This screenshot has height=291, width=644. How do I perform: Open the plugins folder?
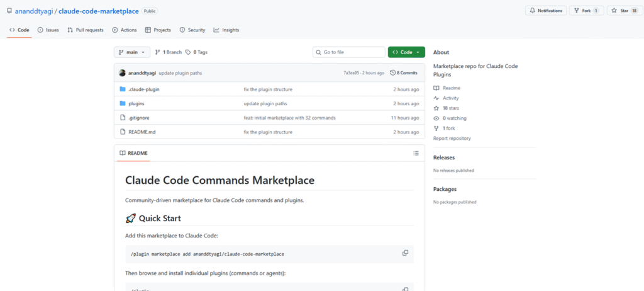(136, 103)
